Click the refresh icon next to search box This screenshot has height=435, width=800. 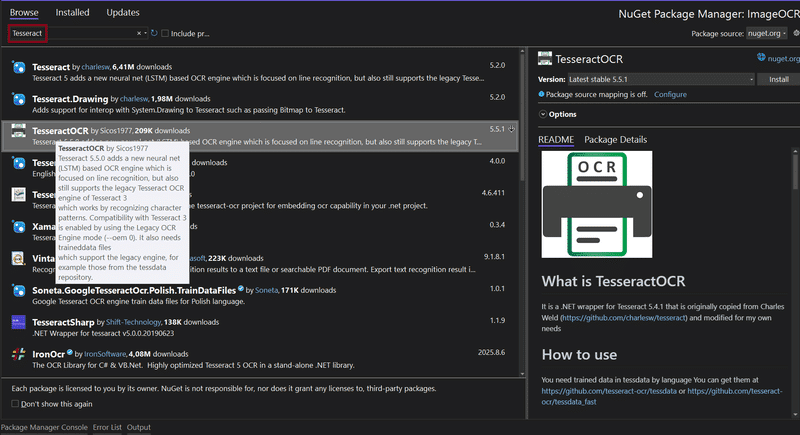point(154,33)
